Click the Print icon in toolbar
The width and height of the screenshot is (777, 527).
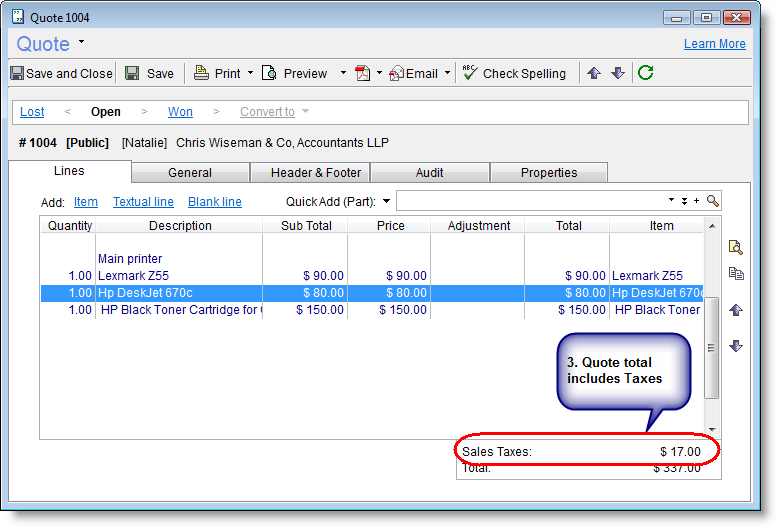click(201, 73)
